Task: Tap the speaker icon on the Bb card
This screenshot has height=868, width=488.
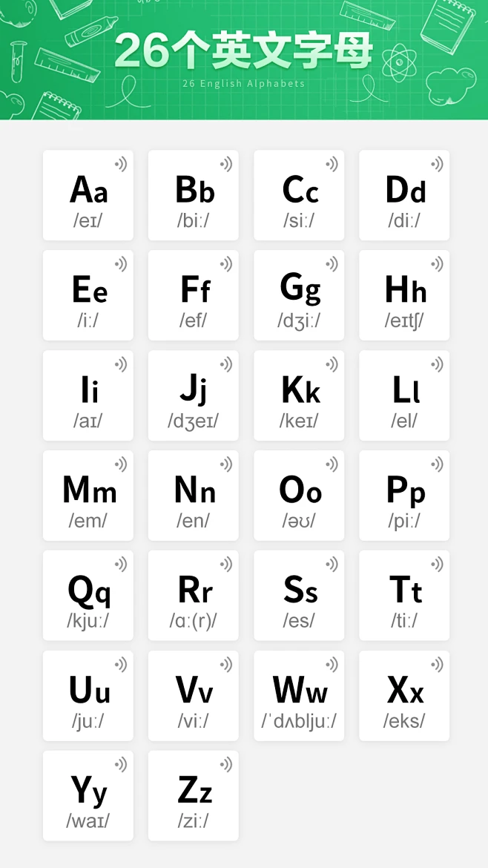Action: pyautogui.click(x=226, y=164)
